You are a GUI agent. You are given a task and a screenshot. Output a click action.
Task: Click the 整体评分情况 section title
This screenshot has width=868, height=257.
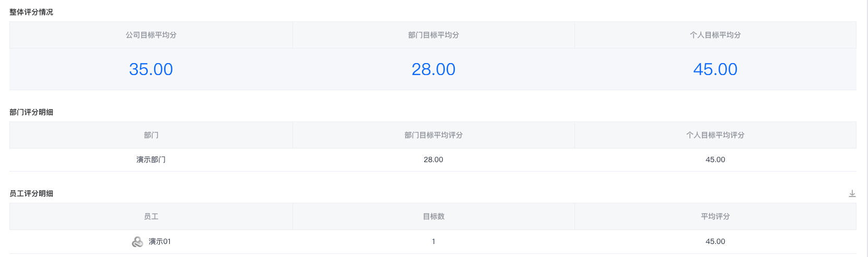point(31,12)
